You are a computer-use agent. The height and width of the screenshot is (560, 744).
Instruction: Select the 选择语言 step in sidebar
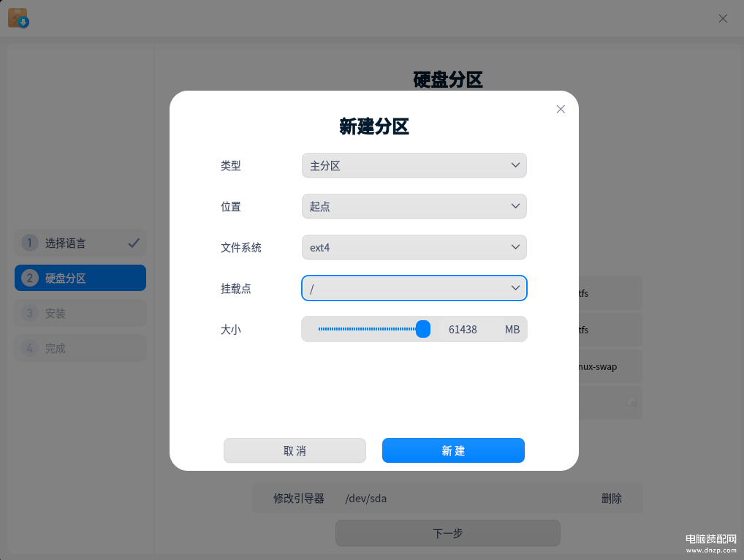tap(80, 243)
